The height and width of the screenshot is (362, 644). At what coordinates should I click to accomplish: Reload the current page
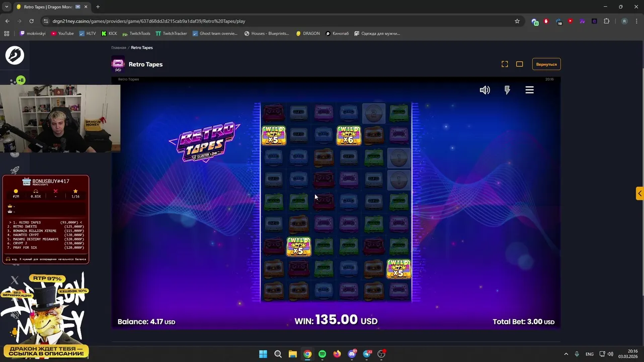pyautogui.click(x=31, y=21)
